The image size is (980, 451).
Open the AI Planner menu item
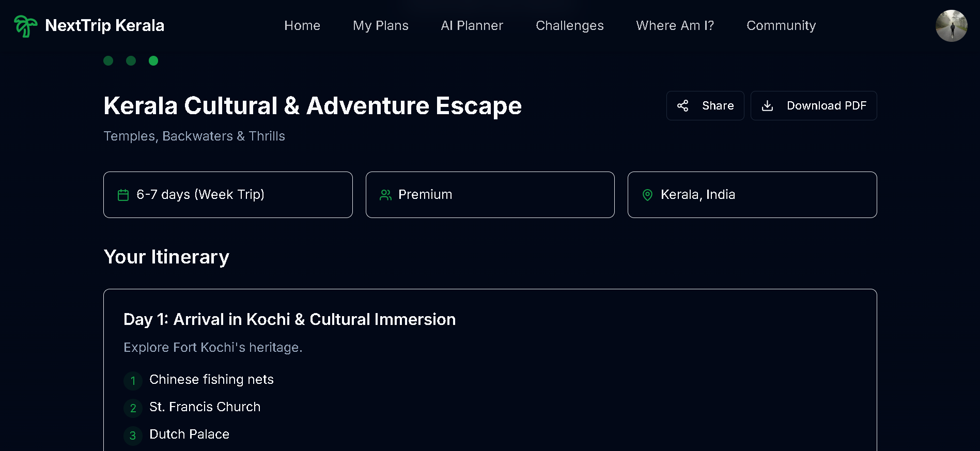point(472,25)
